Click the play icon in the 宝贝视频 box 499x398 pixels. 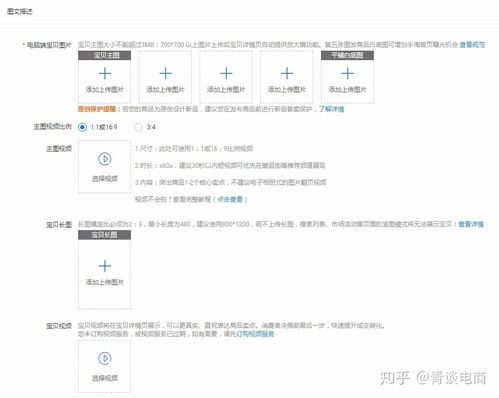pos(105,359)
